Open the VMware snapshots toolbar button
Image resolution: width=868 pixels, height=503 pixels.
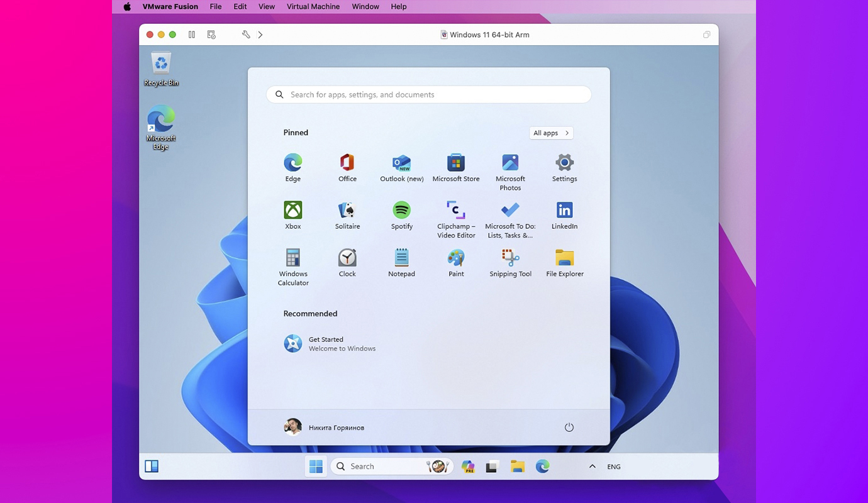click(211, 35)
